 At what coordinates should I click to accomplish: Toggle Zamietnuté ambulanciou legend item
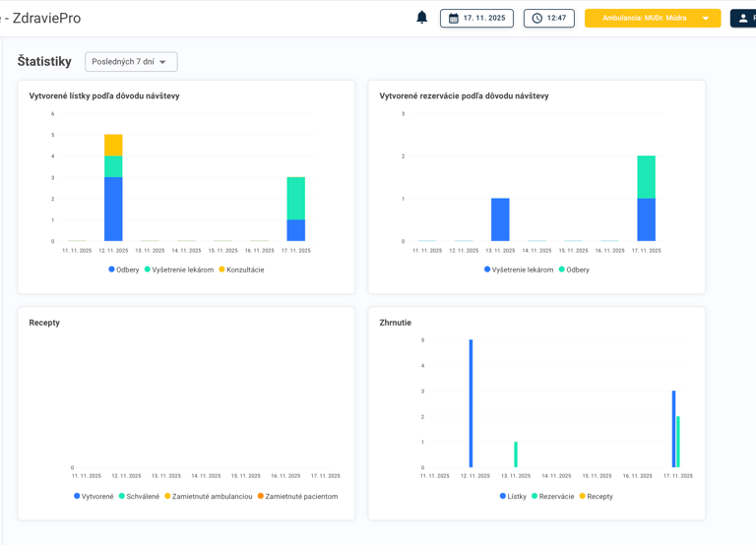(209, 497)
